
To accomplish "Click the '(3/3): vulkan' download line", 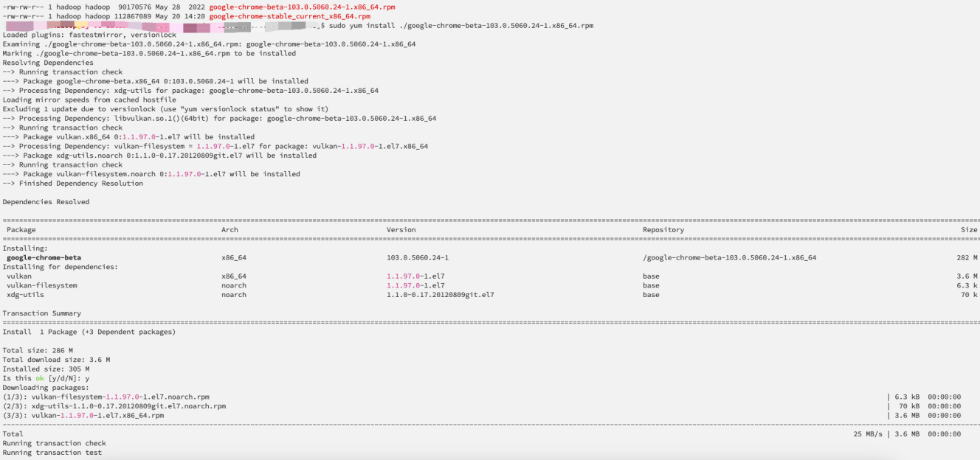I will click(x=83, y=416).
